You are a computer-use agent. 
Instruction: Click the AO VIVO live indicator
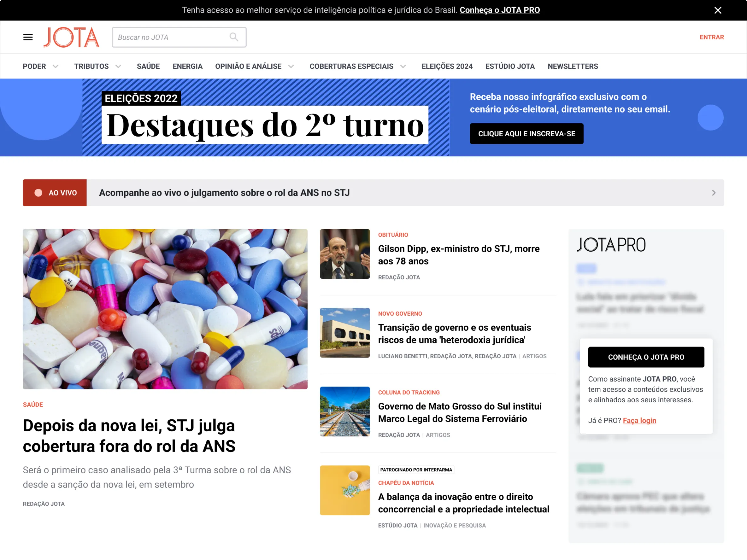(55, 193)
